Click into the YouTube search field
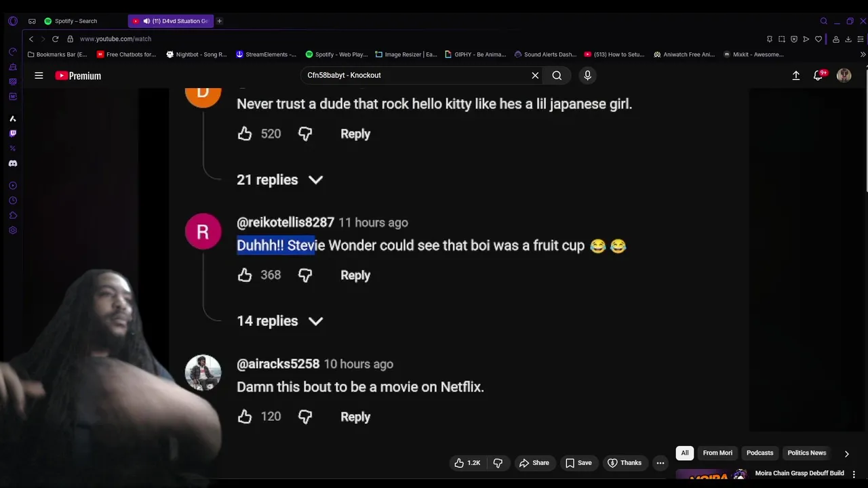Viewport: 868px width, 488px height. coord(415,75)
